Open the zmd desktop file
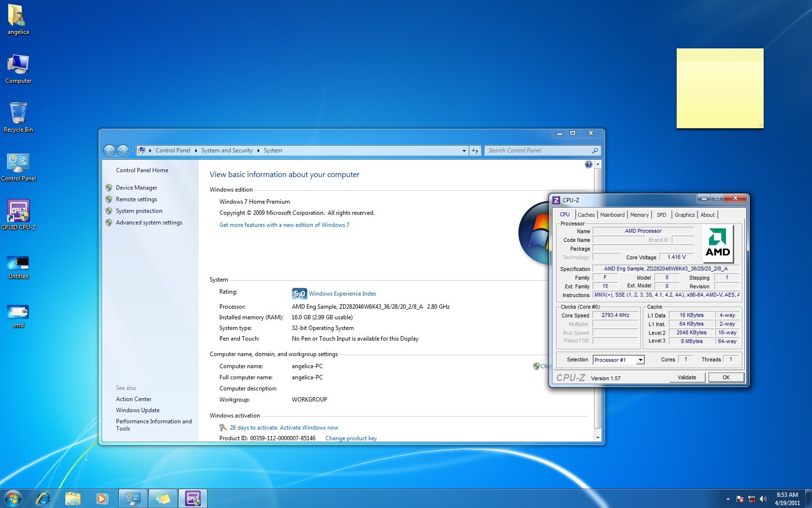 pos(18,313)
